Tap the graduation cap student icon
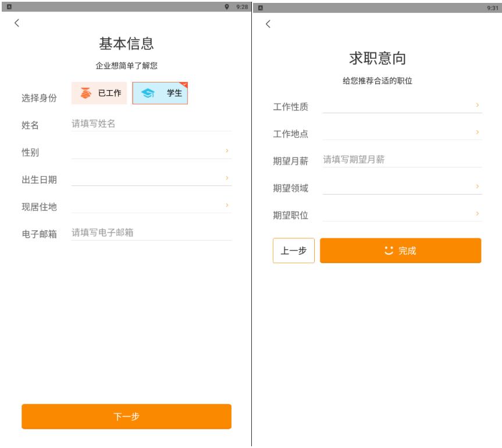 pos(148,93)
